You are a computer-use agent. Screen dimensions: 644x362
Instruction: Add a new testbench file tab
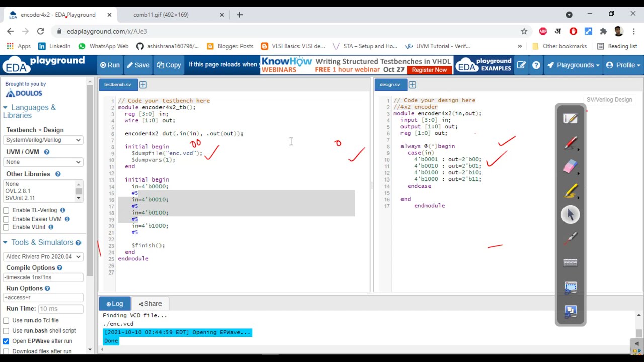click(x=143, y=85)
